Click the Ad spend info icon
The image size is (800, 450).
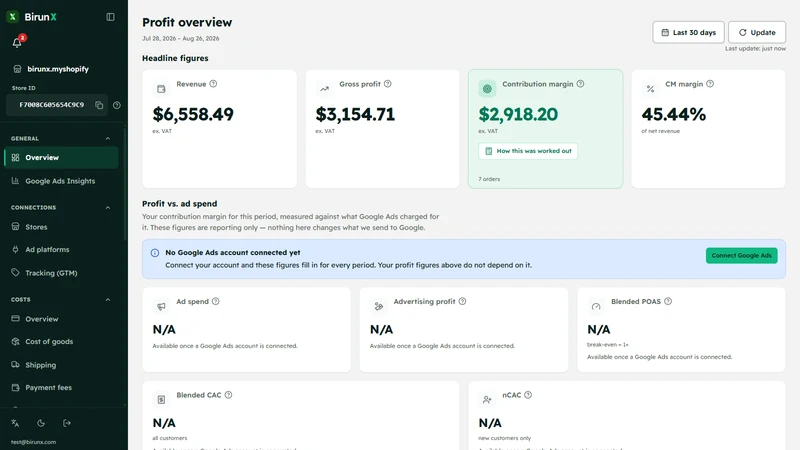click(x=216, y=301)
